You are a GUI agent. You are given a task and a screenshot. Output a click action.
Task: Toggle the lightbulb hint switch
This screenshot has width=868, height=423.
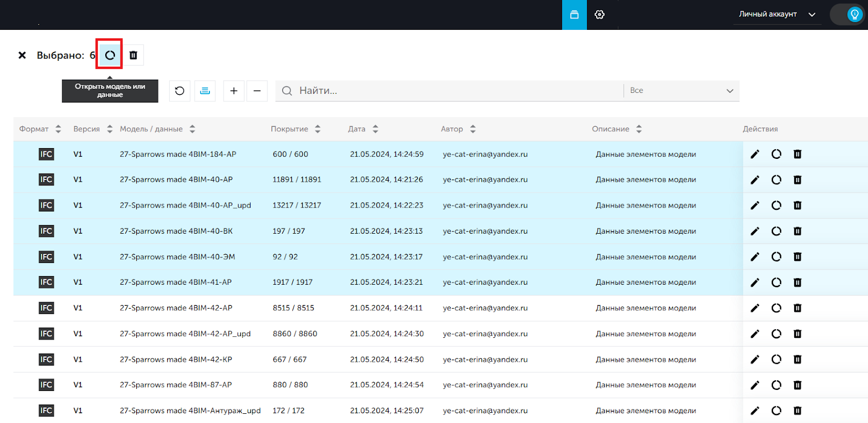point(848,15)
